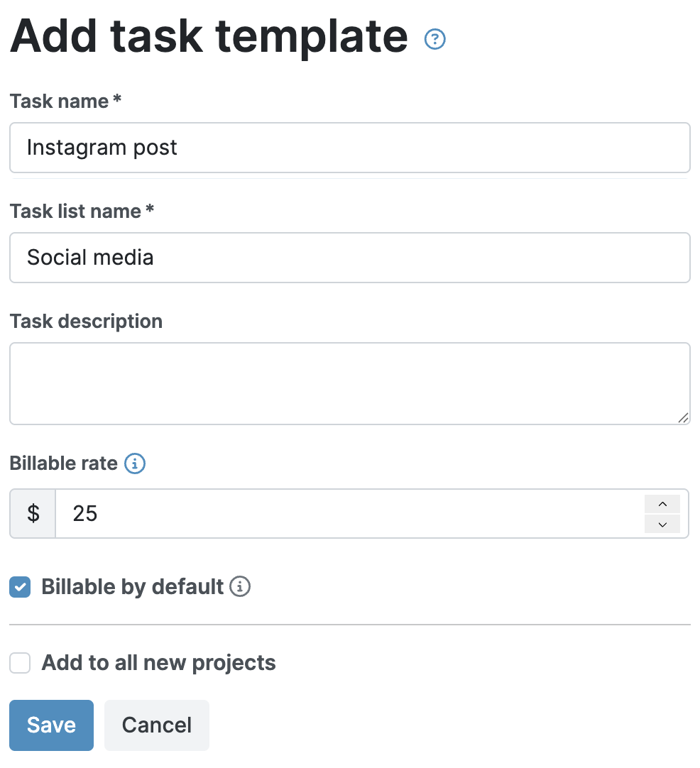Click the 'Add to all new projects' label text
The width and height of the screenshot is (700, 768).
coord(158,663)
